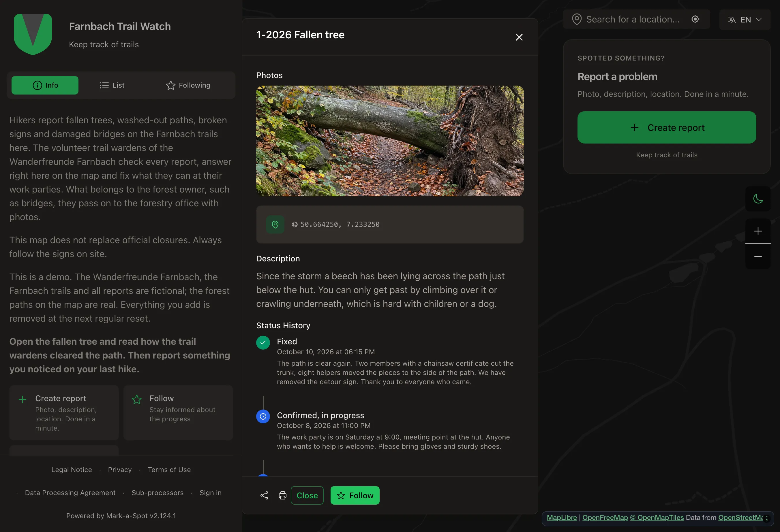Click the green Fixed status checkmark icon

[263, 343]
